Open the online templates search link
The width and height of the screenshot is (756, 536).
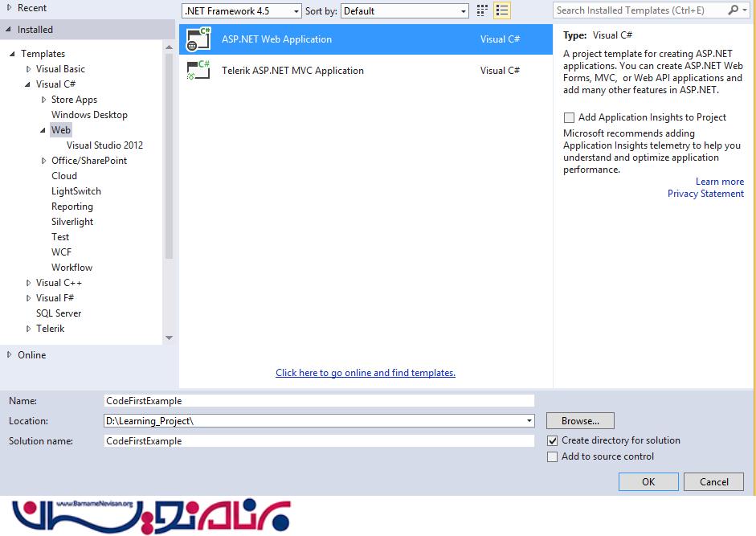coord(366,373)
